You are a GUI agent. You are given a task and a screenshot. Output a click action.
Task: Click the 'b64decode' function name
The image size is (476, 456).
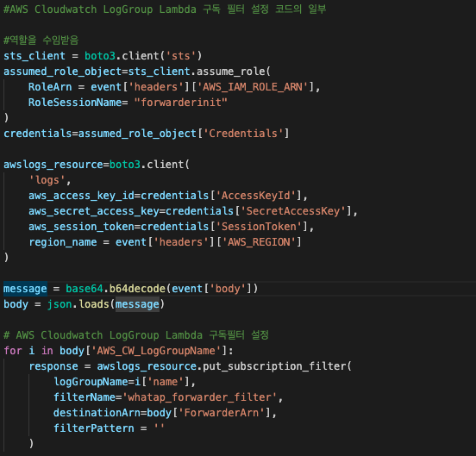[137, 289]
